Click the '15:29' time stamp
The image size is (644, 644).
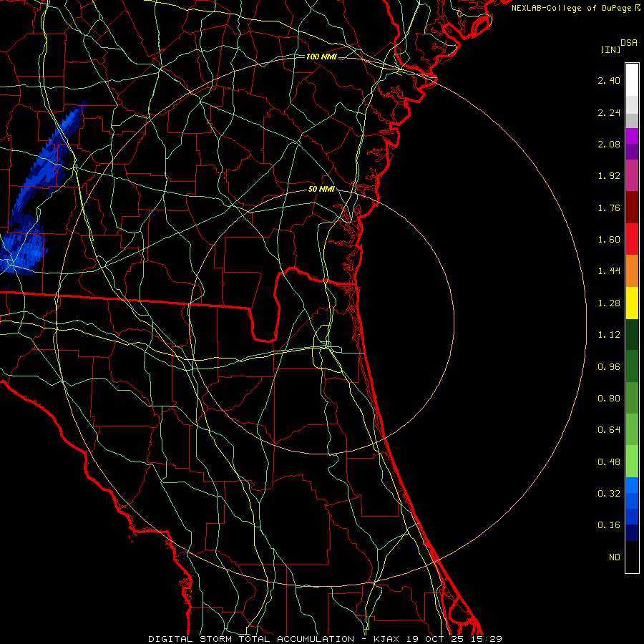(487, 639)
